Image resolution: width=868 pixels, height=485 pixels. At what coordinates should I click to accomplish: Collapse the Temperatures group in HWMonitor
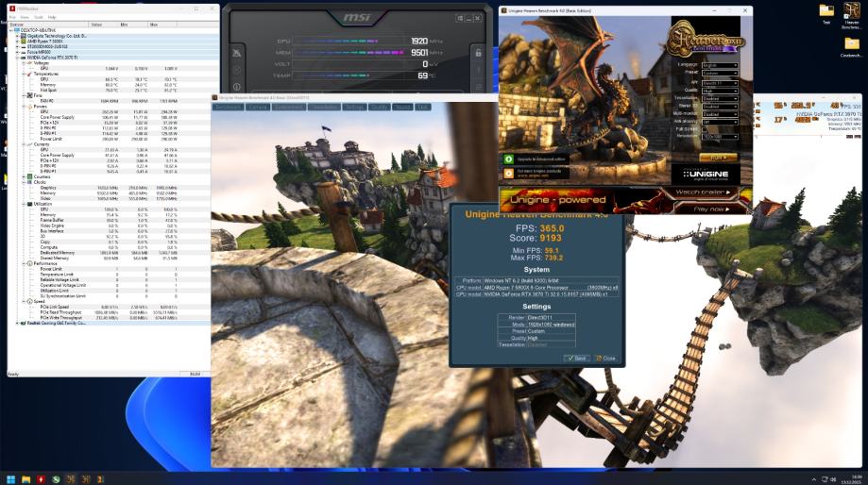[x=24, y=74]
